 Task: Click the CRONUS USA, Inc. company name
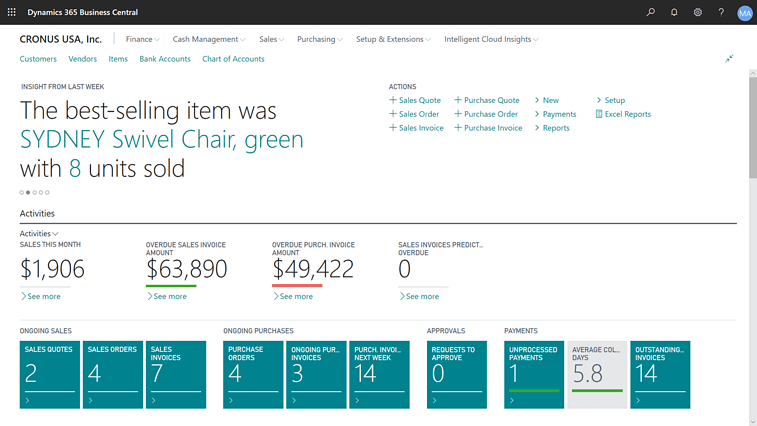pos(61,39)
